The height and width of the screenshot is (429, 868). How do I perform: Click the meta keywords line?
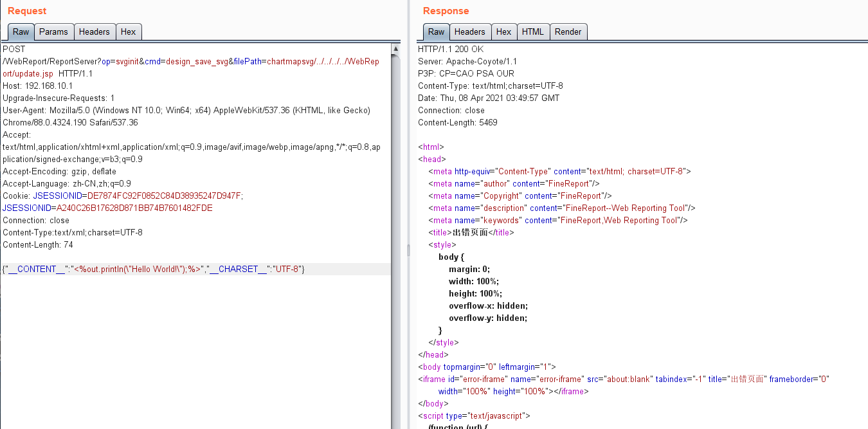558,220
